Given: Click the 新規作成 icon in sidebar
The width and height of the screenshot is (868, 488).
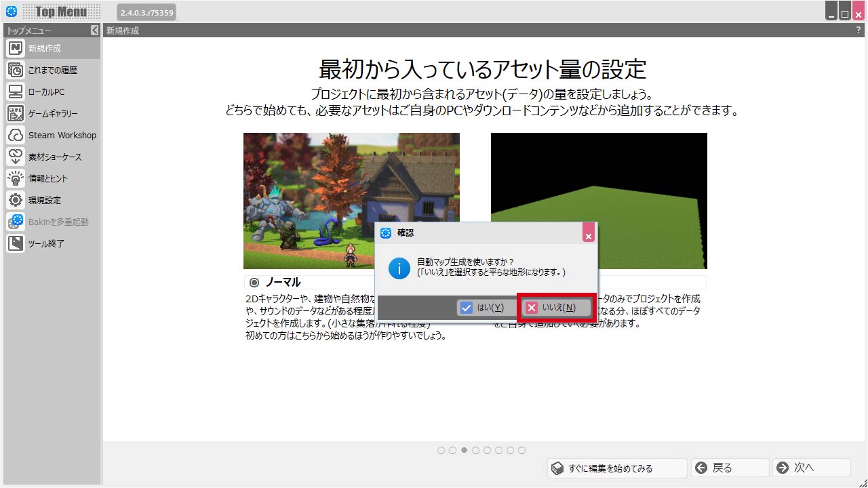Looking at the screenshot, I should point(16,48).
